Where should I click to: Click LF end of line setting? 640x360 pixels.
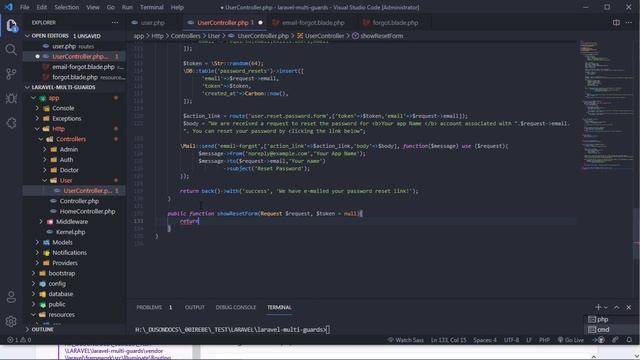529,340
